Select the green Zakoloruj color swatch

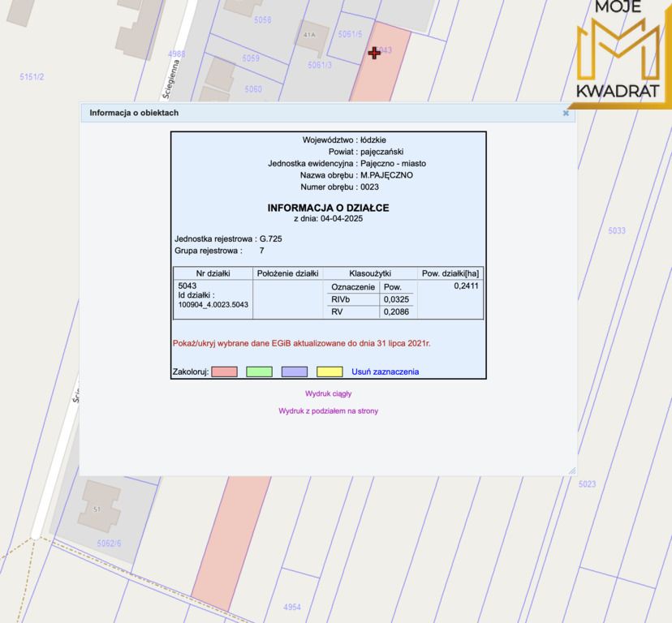[259, 372]
